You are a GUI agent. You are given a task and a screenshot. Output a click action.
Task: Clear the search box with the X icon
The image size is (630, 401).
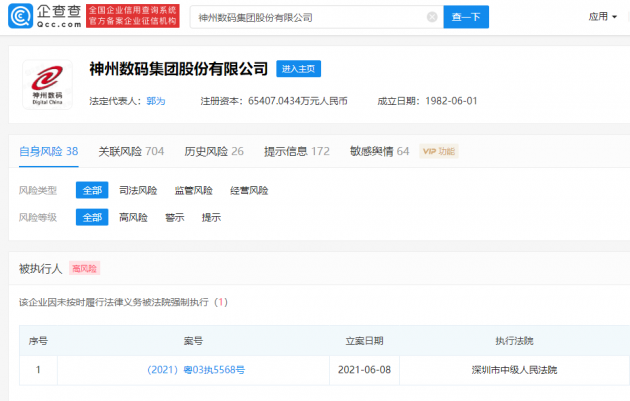[x=432, y=17]
